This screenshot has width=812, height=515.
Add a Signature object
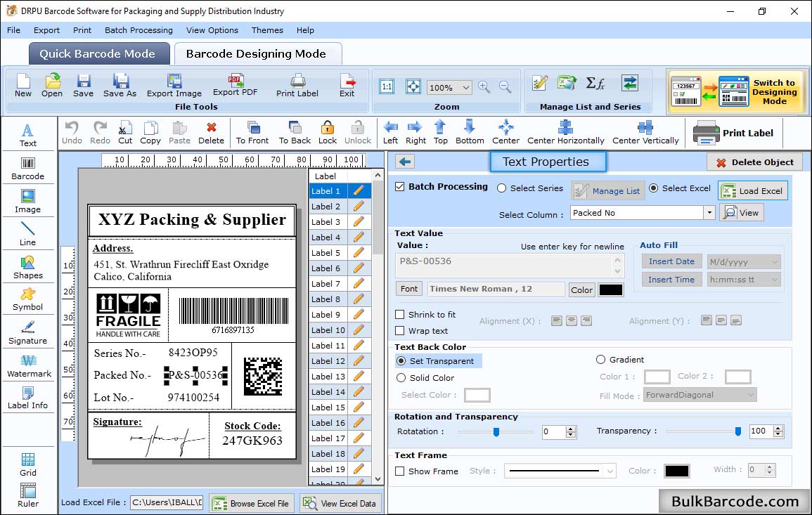pyautogui.click(x=28, y=333)
